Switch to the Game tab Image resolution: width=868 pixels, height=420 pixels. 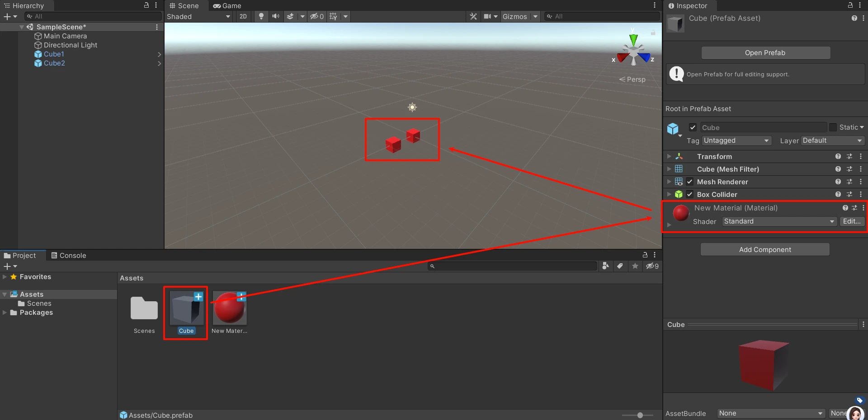coord(227,5)
